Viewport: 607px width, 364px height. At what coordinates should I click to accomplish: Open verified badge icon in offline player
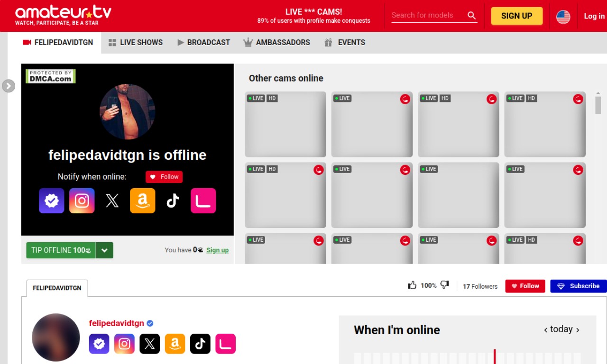51,200
